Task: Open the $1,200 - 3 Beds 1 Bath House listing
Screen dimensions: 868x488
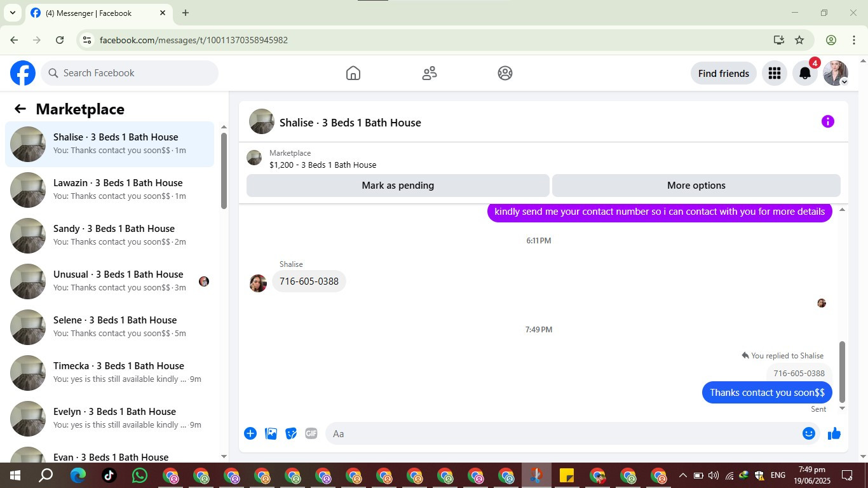Action: coord(323,165)
